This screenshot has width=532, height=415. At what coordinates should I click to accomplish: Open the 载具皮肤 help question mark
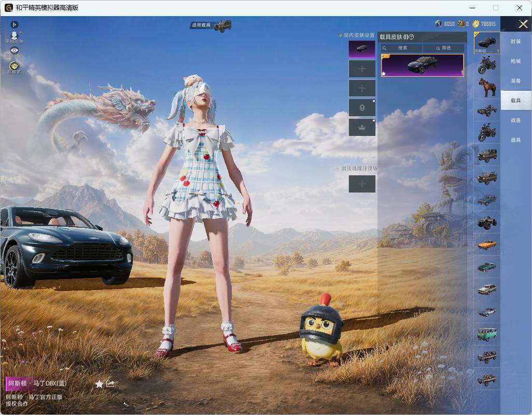coord(412,37)
